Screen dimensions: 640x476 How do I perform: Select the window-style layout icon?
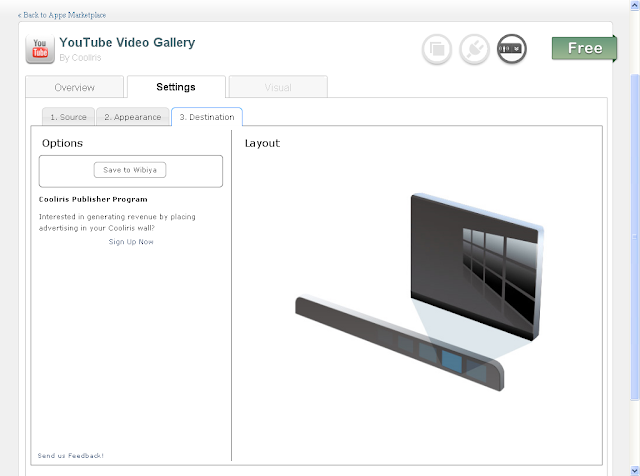(x=437, y=49)
